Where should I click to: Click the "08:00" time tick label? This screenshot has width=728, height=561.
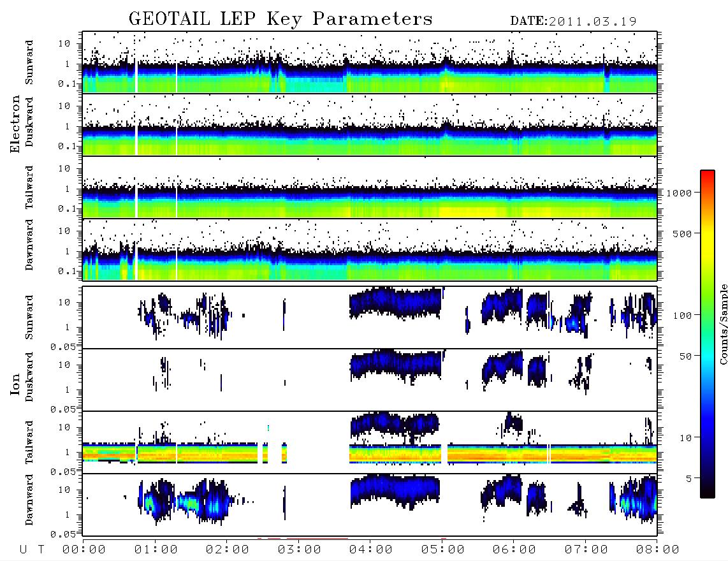pyautogui.click(x=658, y=550)
